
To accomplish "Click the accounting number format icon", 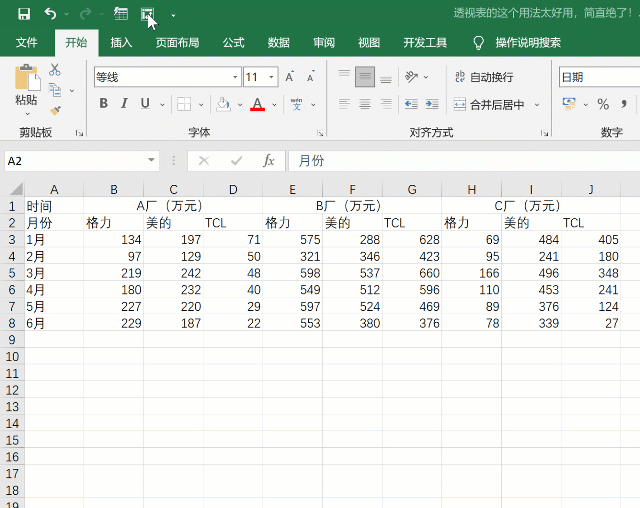I will pyautogui.click(x=569, y=104).
